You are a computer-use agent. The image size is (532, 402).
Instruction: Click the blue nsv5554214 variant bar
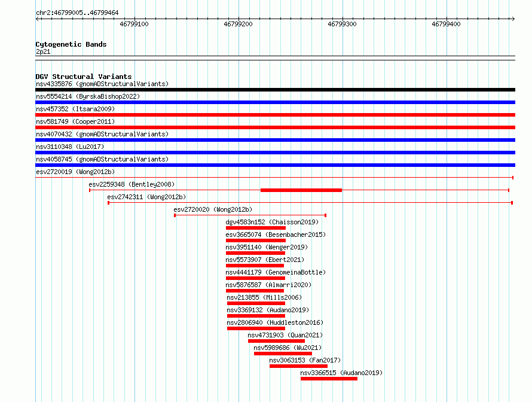[x=275, y=102]
